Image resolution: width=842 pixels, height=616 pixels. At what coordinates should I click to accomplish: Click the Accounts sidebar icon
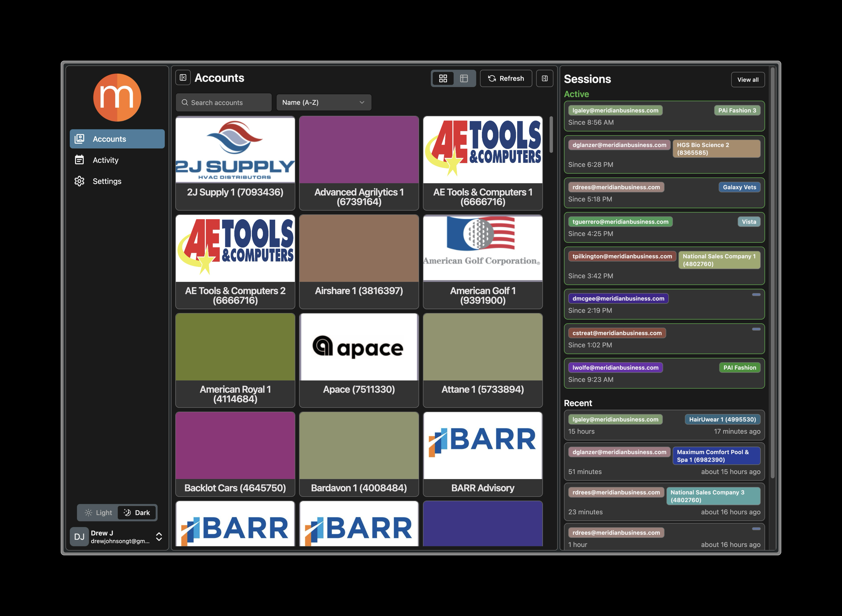pyautogui.click(x=79, y=139)
